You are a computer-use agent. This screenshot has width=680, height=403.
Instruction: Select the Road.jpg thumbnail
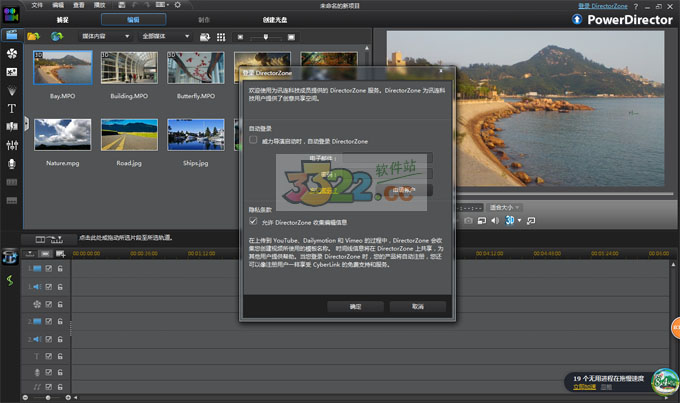130,136
